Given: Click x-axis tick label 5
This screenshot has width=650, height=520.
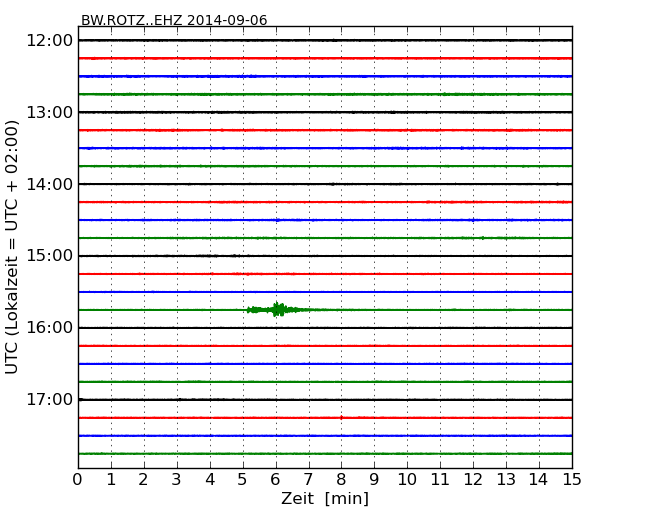Looking at the screenshot, I should (243, 480).
